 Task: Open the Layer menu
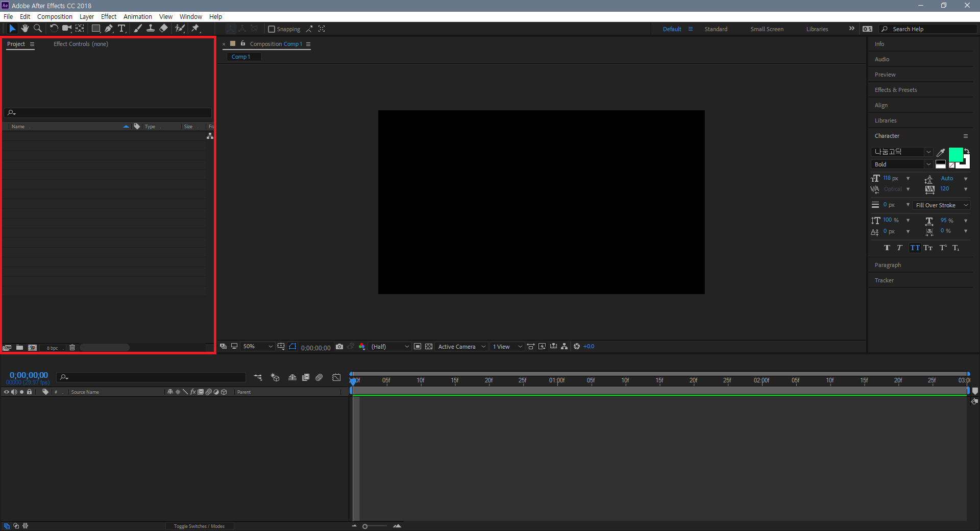(x=87, y=16)
